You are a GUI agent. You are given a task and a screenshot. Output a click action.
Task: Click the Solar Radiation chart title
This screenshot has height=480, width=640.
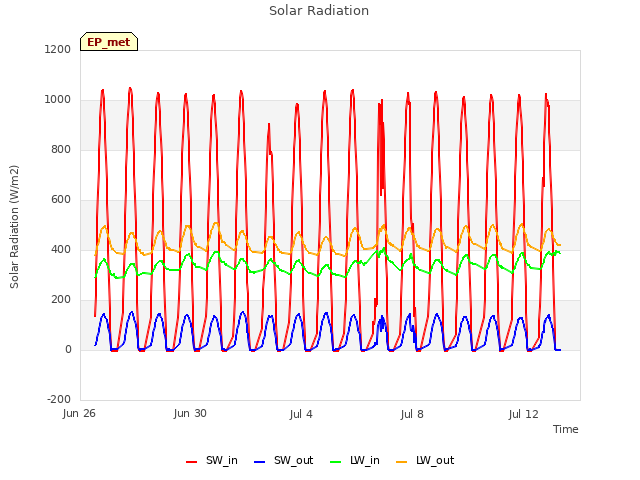(319, 11)
